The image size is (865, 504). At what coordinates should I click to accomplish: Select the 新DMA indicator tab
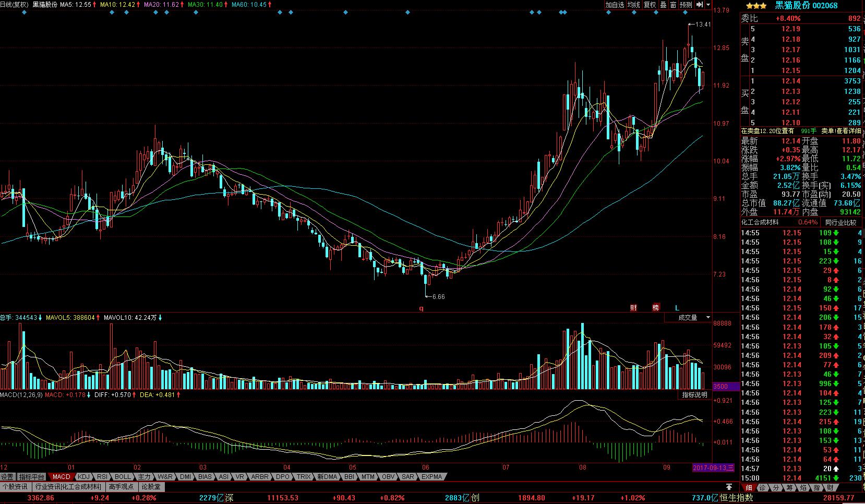pos(327,477)
